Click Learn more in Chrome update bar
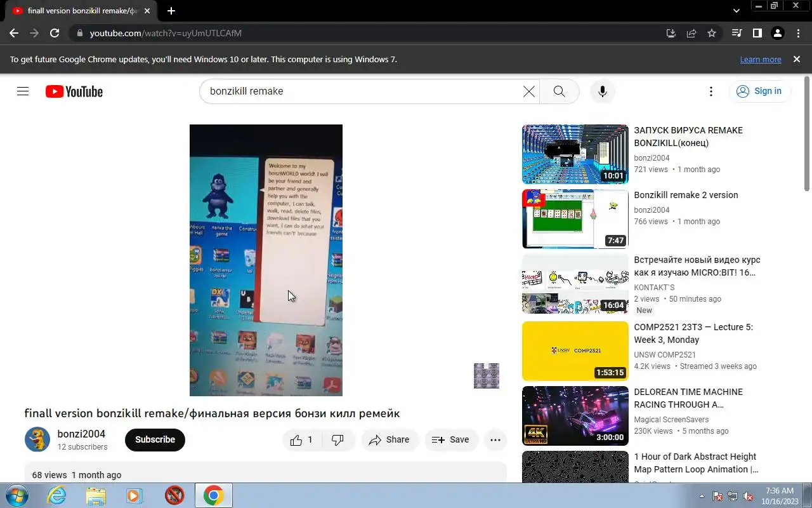This screenshot has height=508, width=812. [761, 59]
